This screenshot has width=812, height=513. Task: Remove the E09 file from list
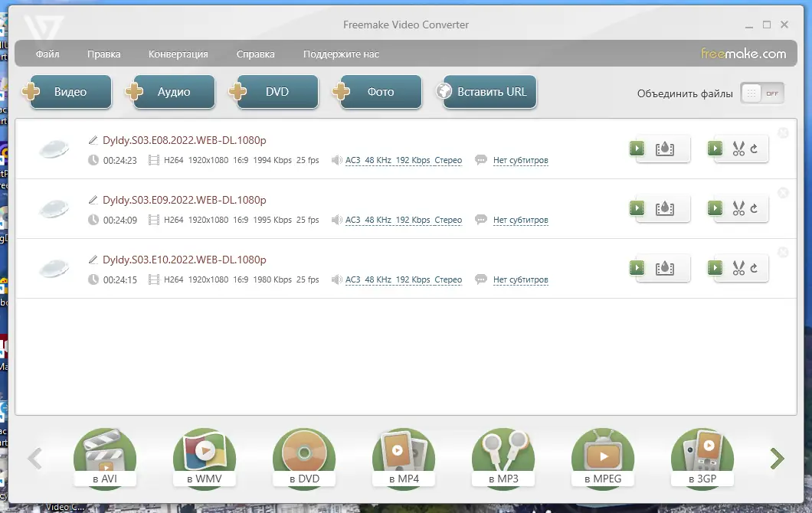click(x=783, y=193)
